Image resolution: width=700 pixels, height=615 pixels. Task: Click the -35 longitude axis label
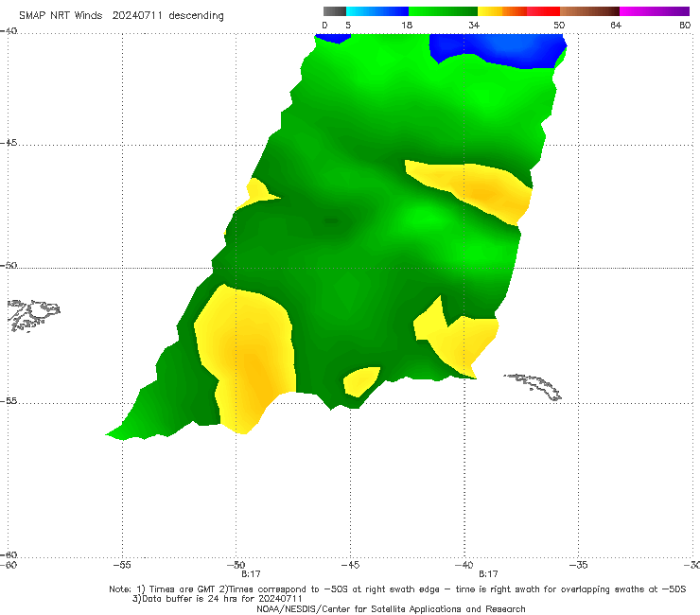(578, 565)
